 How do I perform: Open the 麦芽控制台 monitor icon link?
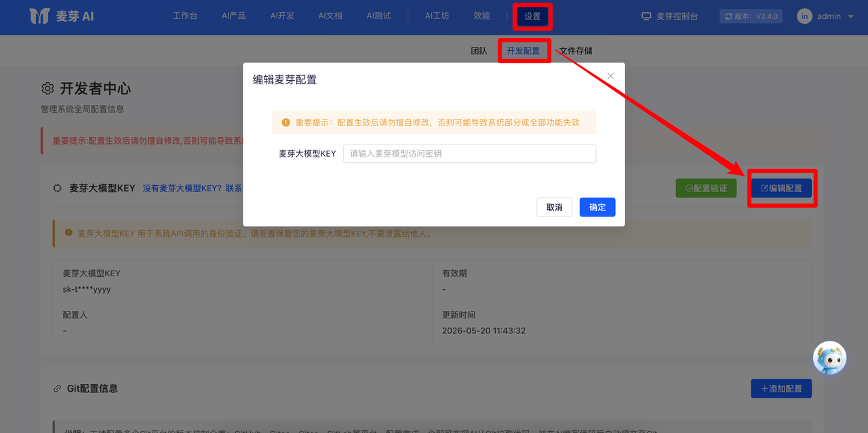(x=646, y=16)
